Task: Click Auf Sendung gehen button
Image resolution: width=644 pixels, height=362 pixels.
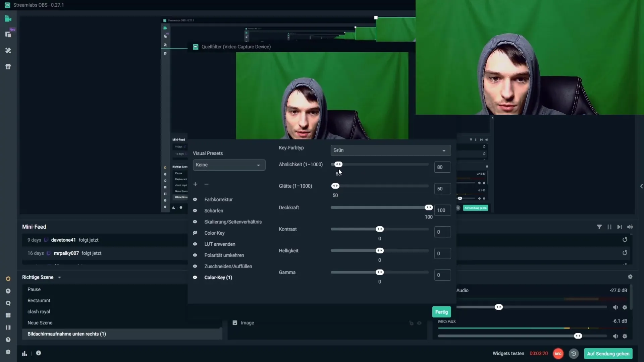Action: [608, 354]
